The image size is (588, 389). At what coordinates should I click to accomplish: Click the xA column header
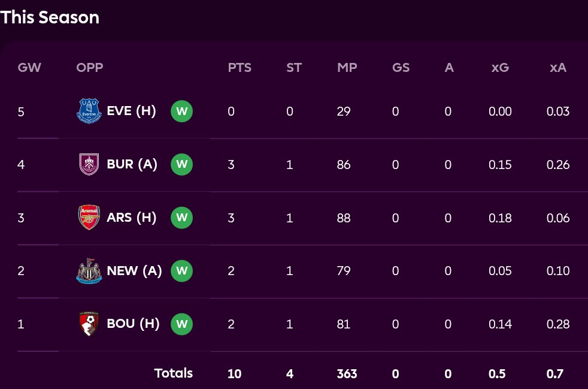558,68
